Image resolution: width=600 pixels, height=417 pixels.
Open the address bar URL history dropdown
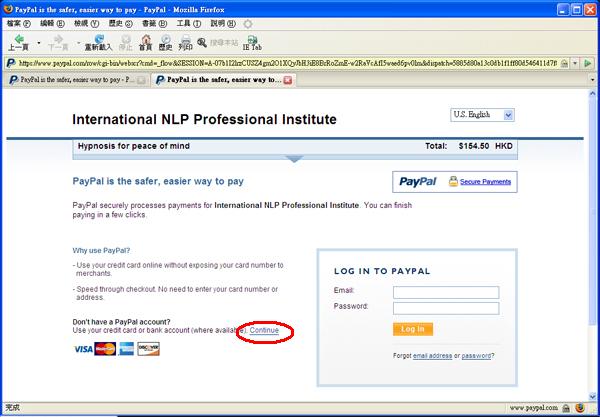point(575,64)
